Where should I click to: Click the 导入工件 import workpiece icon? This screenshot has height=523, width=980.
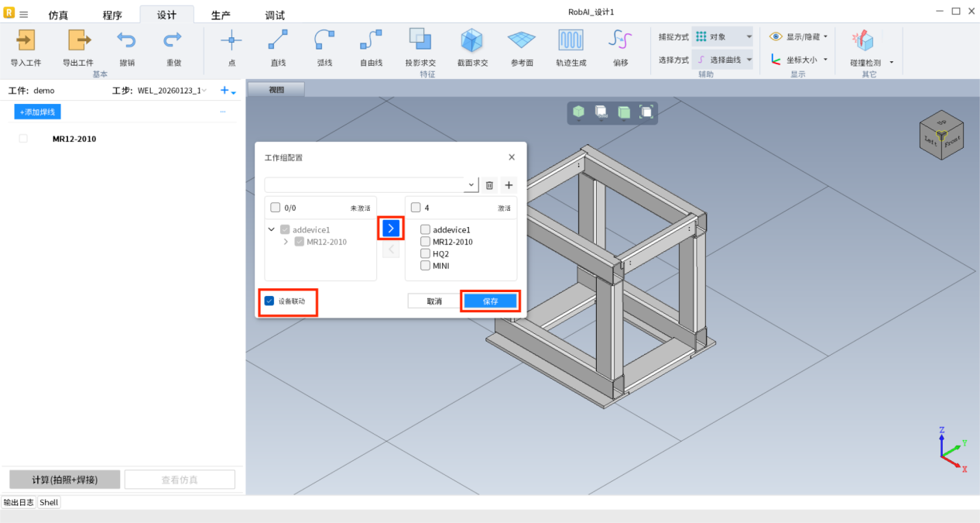[26, 40]
